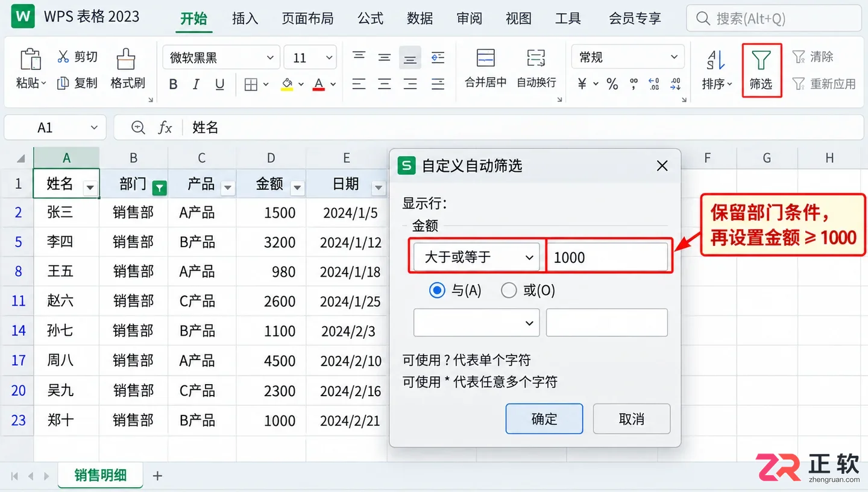The image size is (868, 492).
Task: Switch to the 视图 tab
Action: coord(518,19)
